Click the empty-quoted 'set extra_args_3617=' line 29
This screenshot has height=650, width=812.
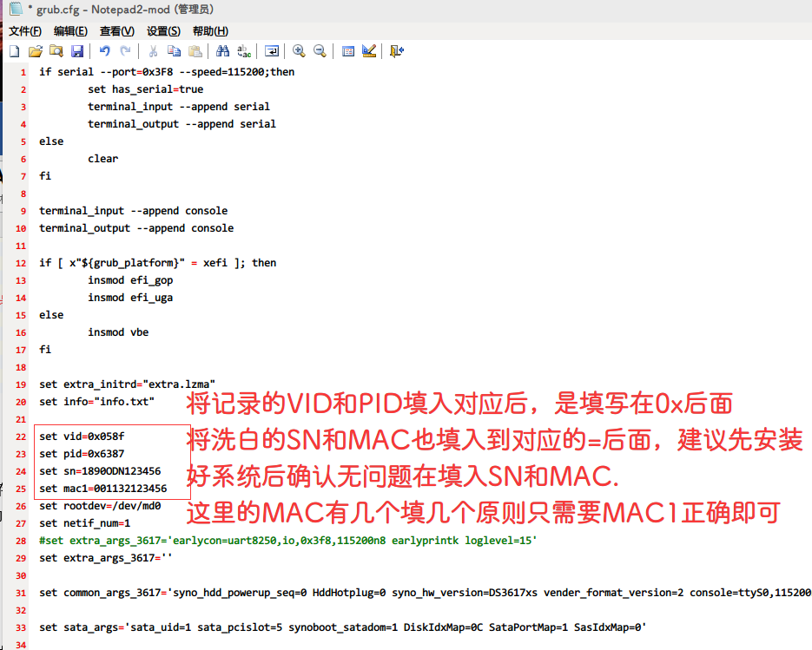click(x=106, y=558)
